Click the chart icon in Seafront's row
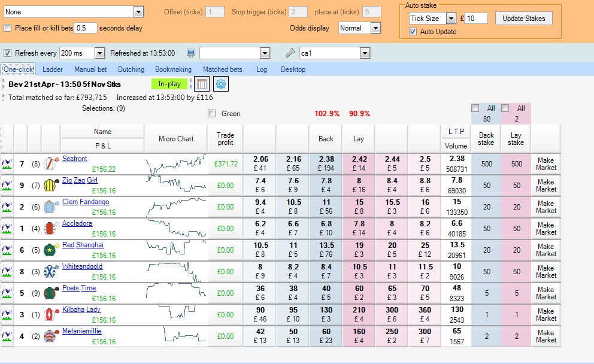 tap(7, 163)
